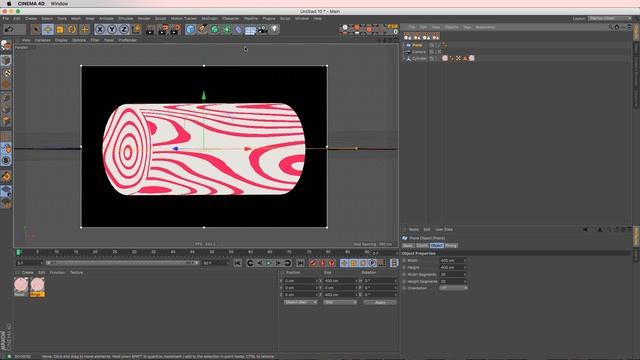Select the first pink material thumbnail
The image size is (640, 360).
click(x=21, y=287)
